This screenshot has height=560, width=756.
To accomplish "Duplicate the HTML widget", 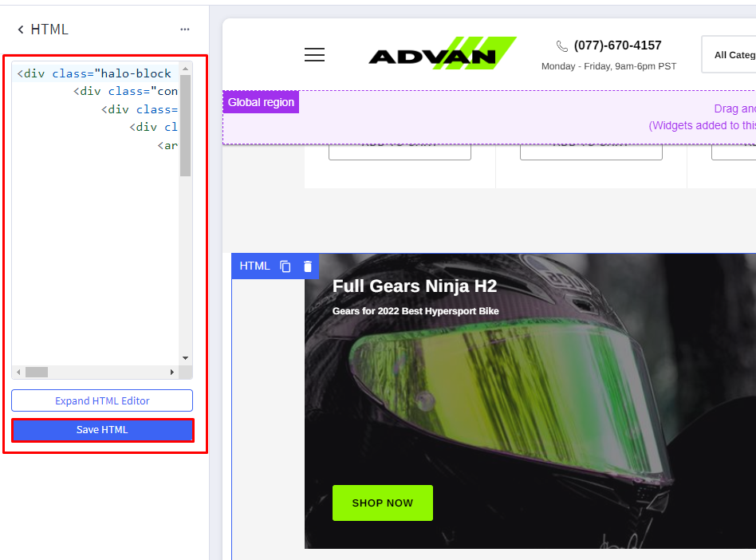I will pos(285,266).
